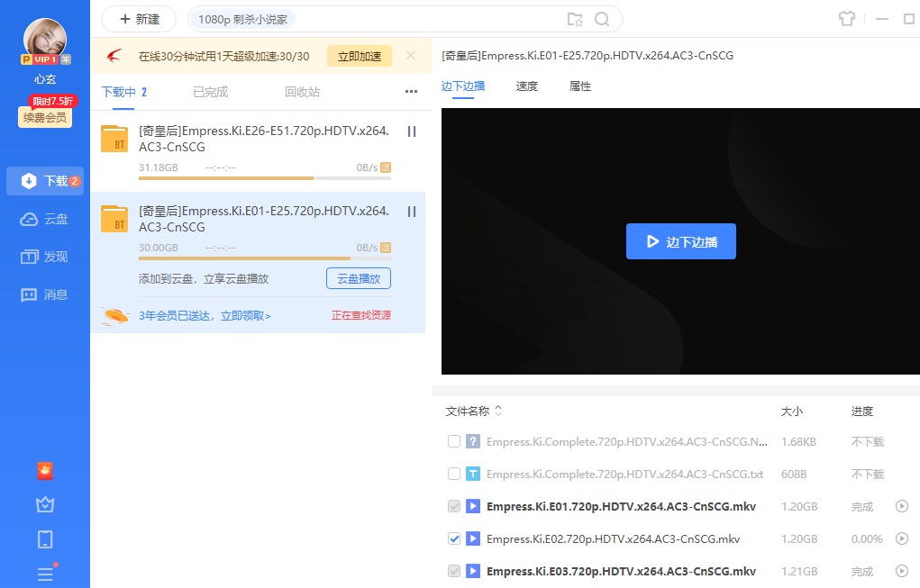
Task: Open the 消息 messages panel
Action: coord(45,294)
